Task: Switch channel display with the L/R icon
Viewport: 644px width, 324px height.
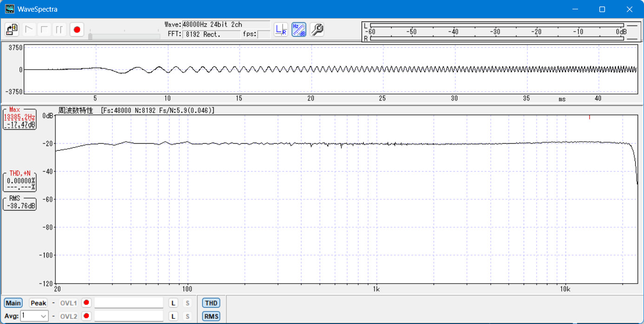Action: 281,30
